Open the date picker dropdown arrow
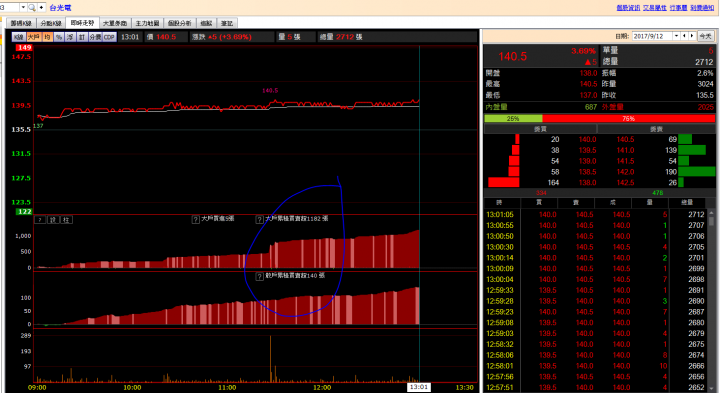 [x=676, y=36]
